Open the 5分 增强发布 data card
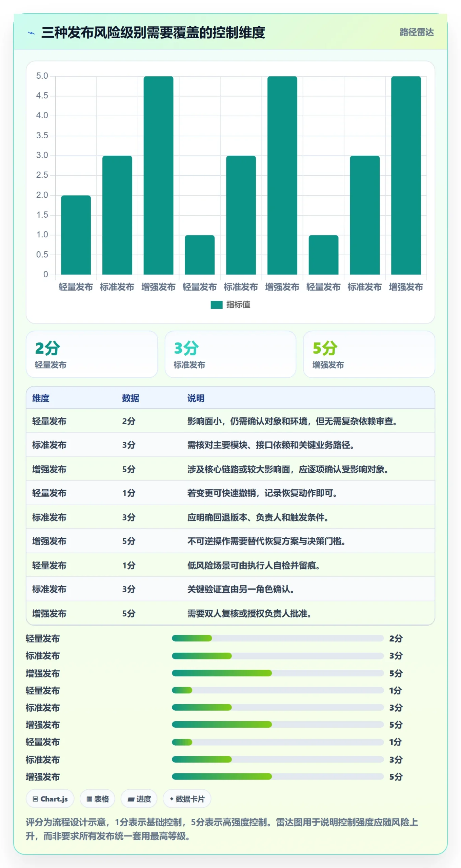461x868 pixels. coord(369,354)
